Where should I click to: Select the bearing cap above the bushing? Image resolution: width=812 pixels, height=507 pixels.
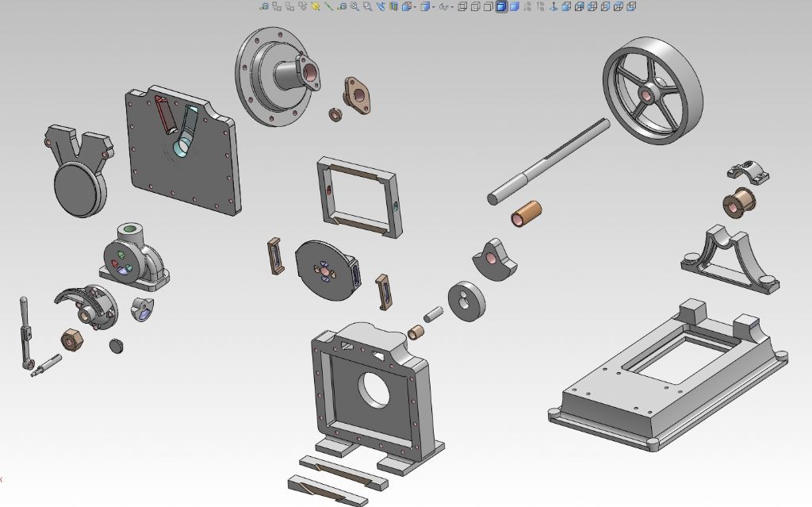747,173
